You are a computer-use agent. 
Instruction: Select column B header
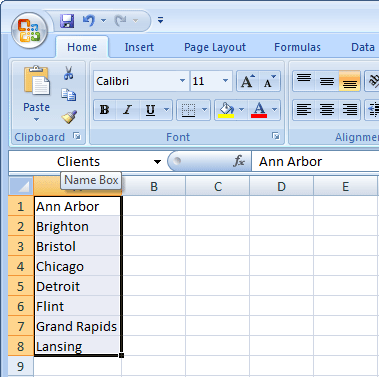154,186
